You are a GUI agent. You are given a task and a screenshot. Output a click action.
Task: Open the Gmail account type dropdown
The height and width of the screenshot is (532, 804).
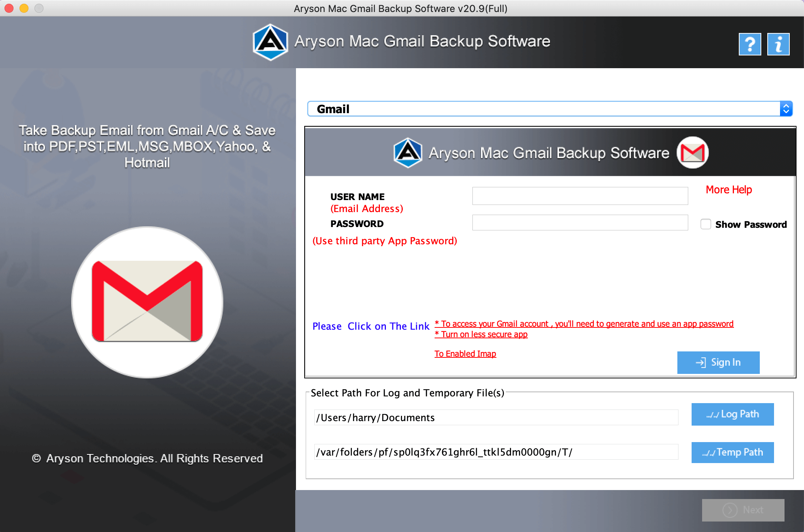click(x=550, y=109)
